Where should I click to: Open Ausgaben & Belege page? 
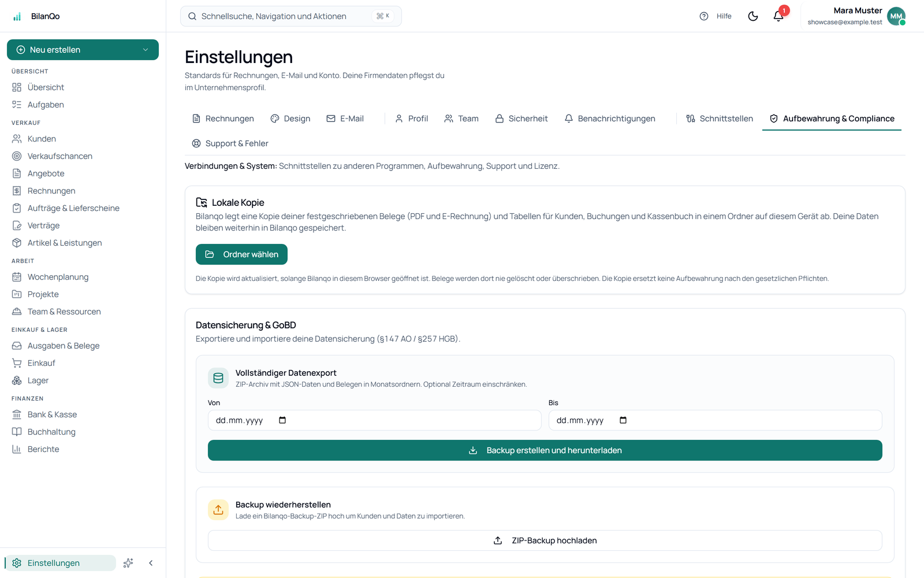[x=83, y=346]
